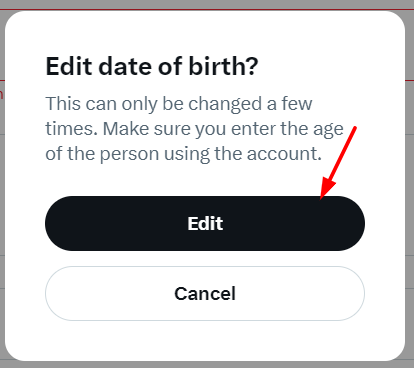This screenshot has height=368, width=414.
Task: Click the empty white area above the title
Action: pyautogui.click(x=205, y=33)
